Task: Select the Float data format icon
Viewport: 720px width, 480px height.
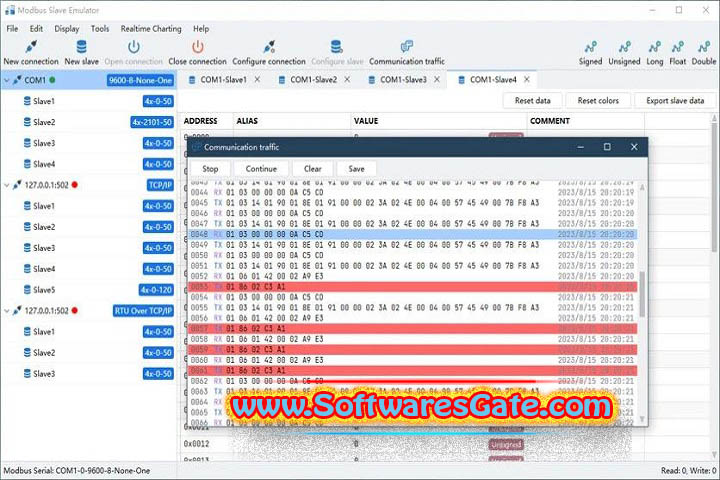Action: [x=677, y=47]
